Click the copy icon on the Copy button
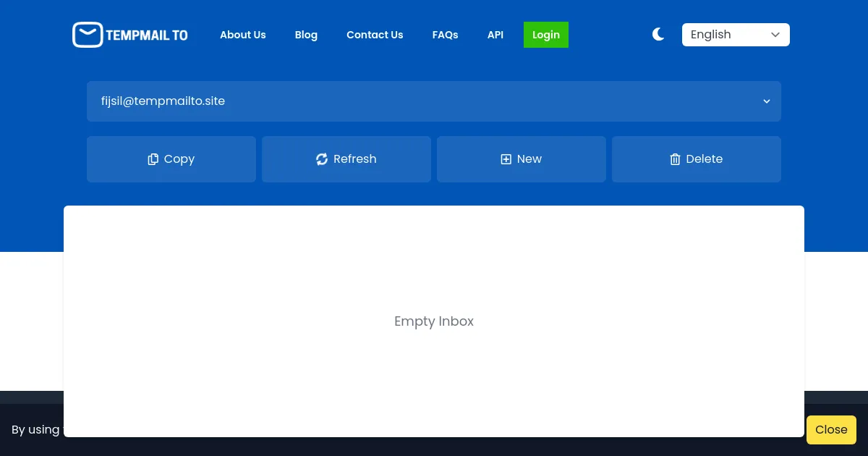Image resolution: width=868 pixels, height=456 pixels. [153, 159]
